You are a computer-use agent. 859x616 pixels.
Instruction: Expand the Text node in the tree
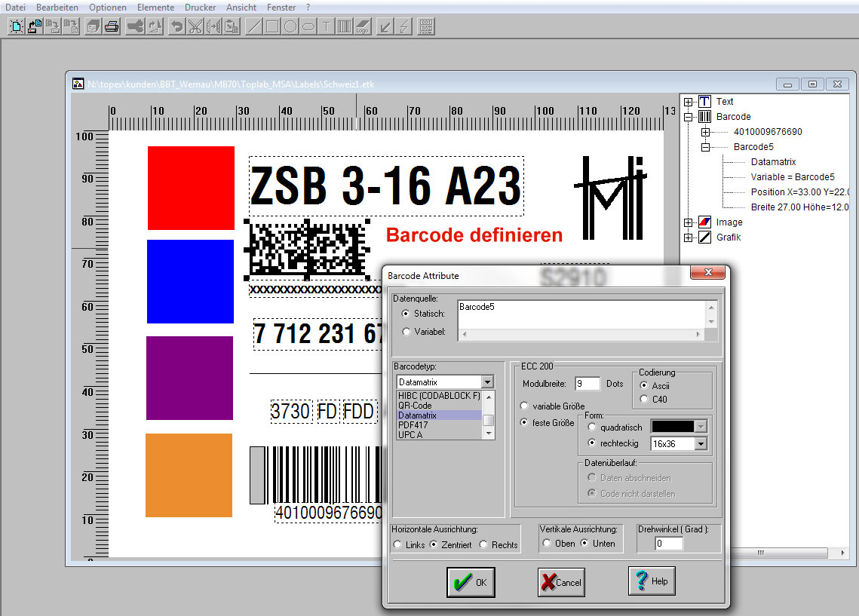(688, 102)
